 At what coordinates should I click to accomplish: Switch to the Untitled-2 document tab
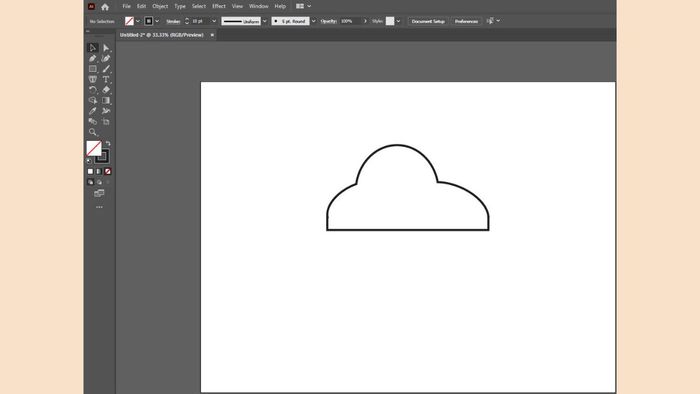[161, 35]
